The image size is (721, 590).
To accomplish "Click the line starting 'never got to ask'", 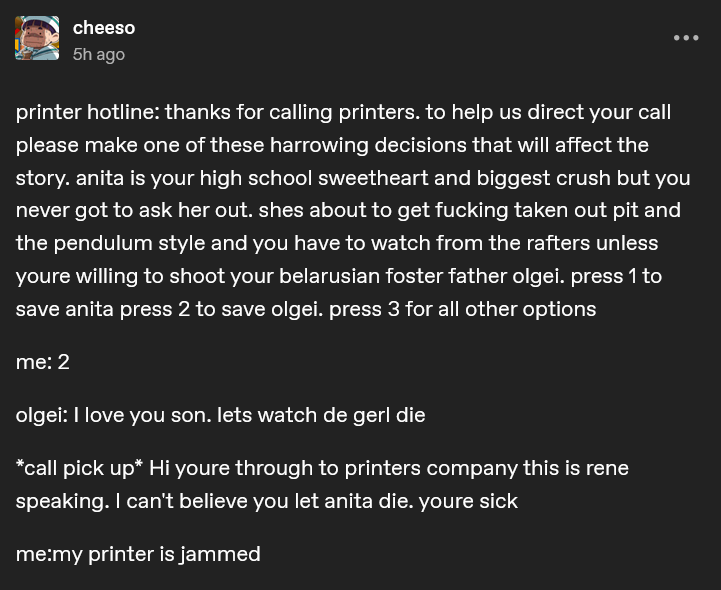I will tap(348, 211).
